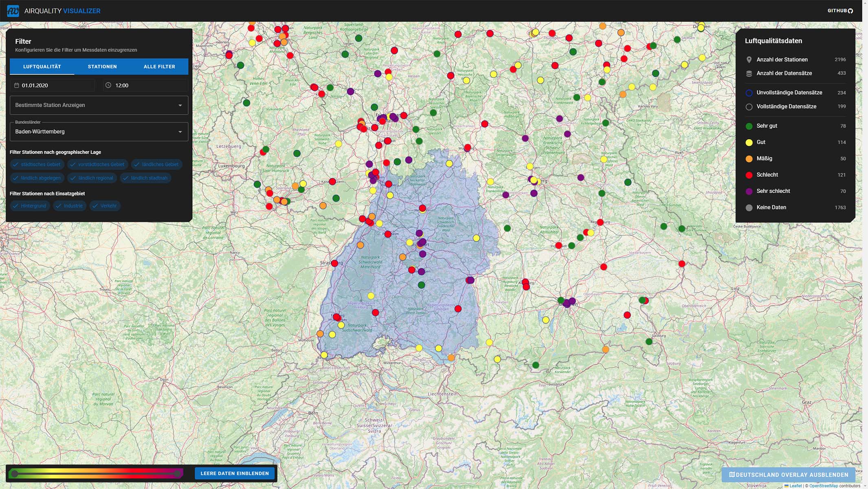Switch to the Stationen tab
868x489 pixels.
102,66
